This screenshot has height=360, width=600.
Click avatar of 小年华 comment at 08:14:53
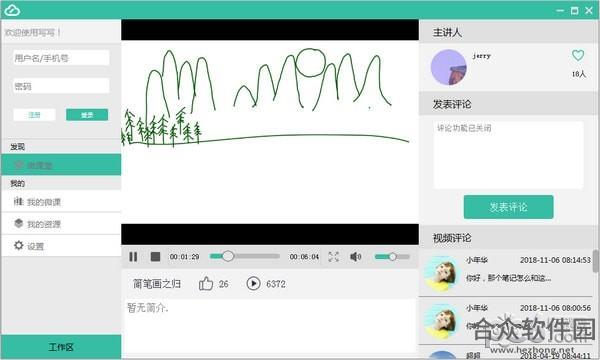(x=443, y=274)
